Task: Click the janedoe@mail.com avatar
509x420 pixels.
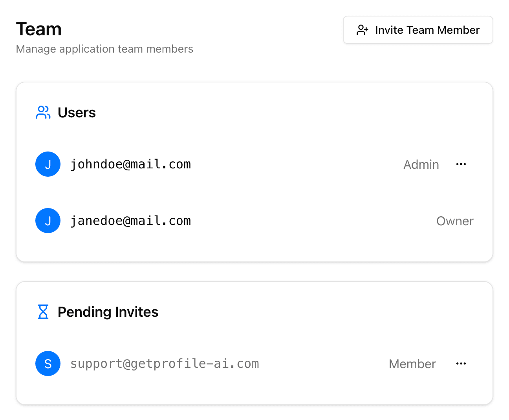Action: tap(48, 221)
